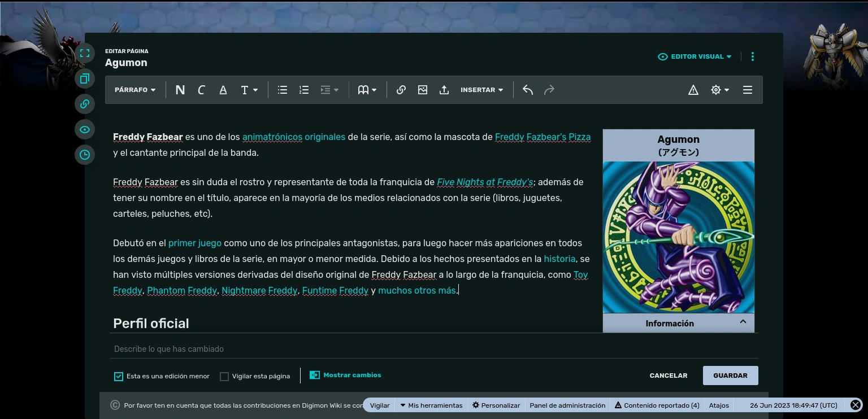The image size is (868, 419).
Task: Click the 'muchos otros más' link
Action: pyautogui.click(x=417, y=290)
